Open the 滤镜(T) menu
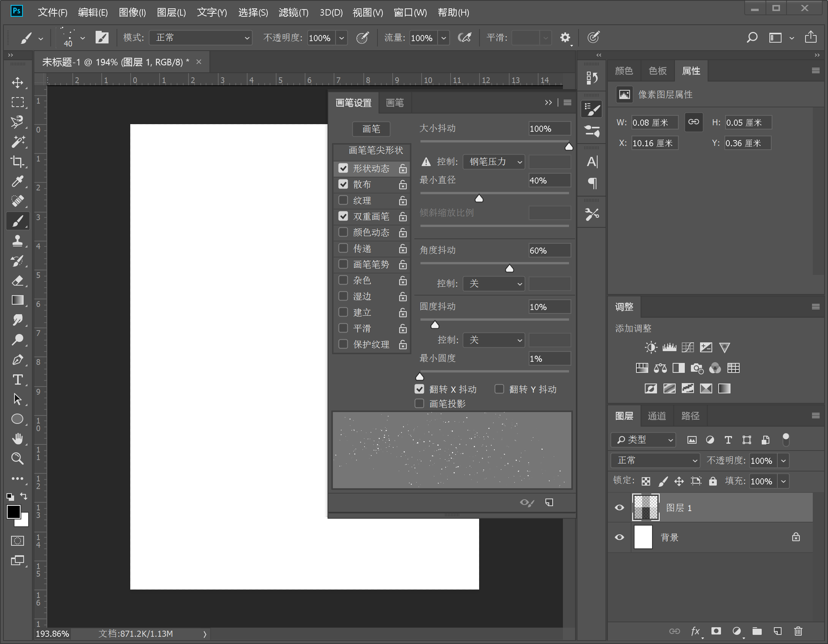Viewport: 828px width, 644px height. (293, 13)
